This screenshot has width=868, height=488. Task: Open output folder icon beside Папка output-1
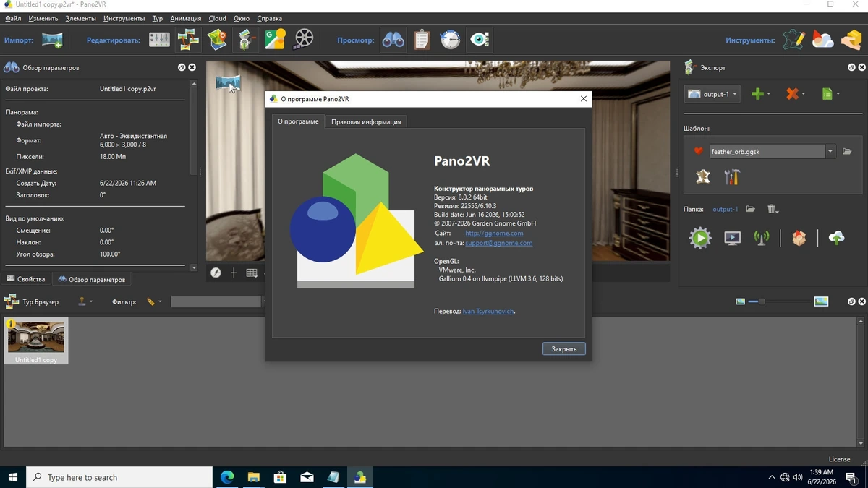click(x=751, y=209)
